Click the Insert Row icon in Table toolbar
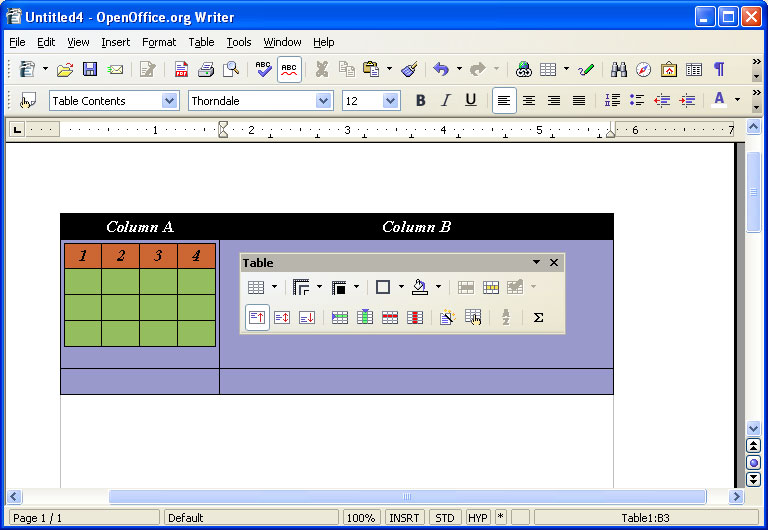Viewport: 768px width, 530px height. 340,317
